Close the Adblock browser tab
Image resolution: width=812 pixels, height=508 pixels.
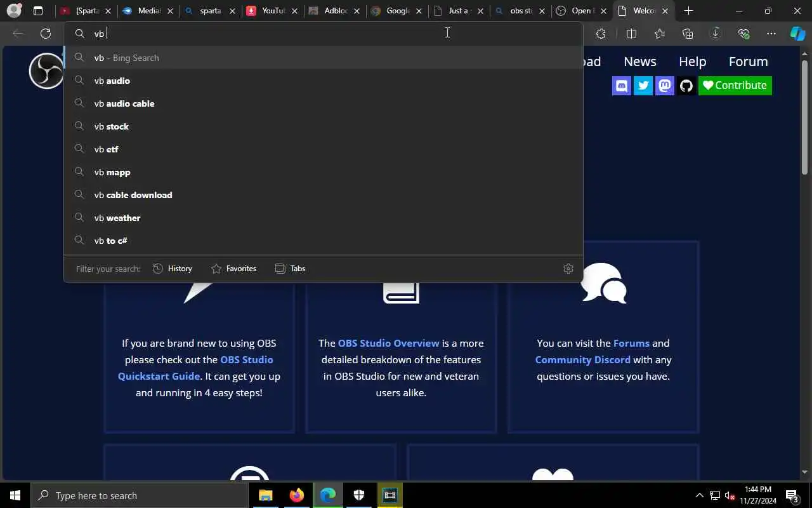pos(357,11)
